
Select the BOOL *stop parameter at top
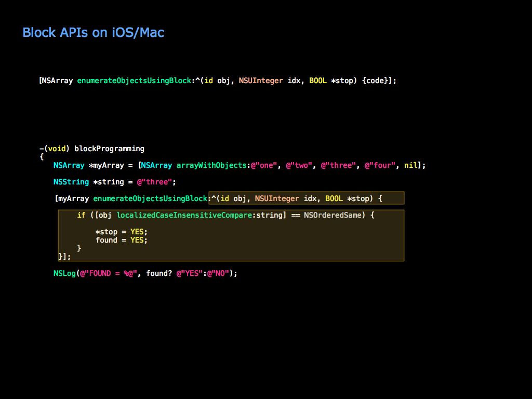pos(330,81)
